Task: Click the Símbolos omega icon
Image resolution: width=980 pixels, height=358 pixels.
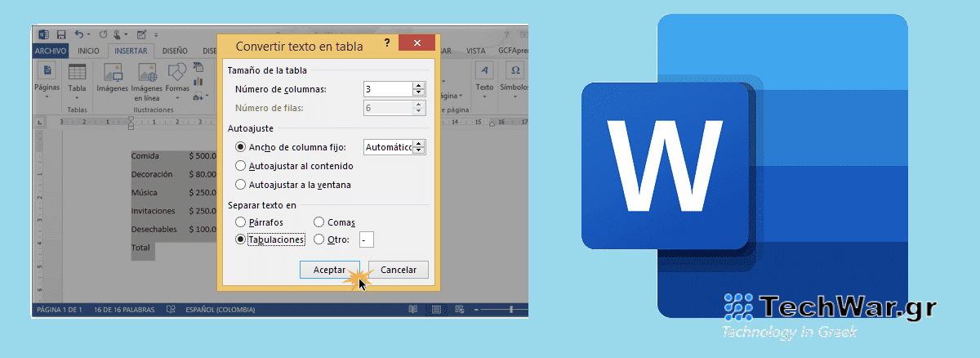Action: pos(515,71)
